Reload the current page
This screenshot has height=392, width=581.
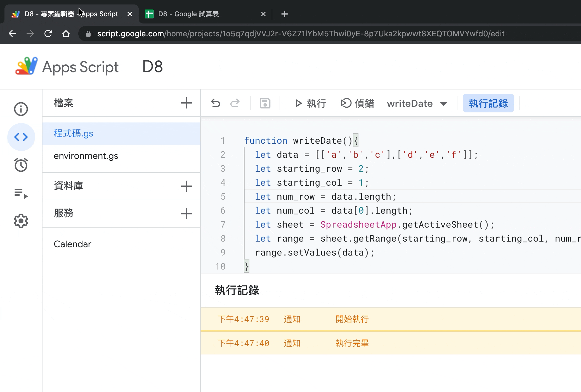[48, 34]
